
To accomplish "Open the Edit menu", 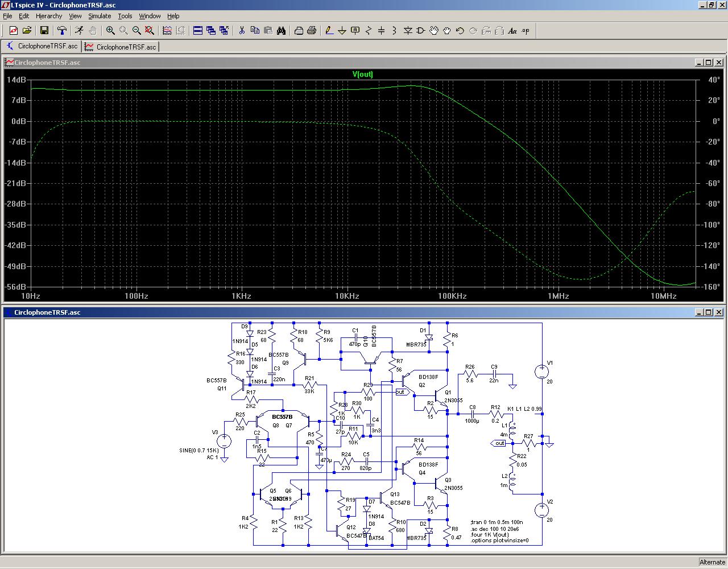I will pos(24,16).
